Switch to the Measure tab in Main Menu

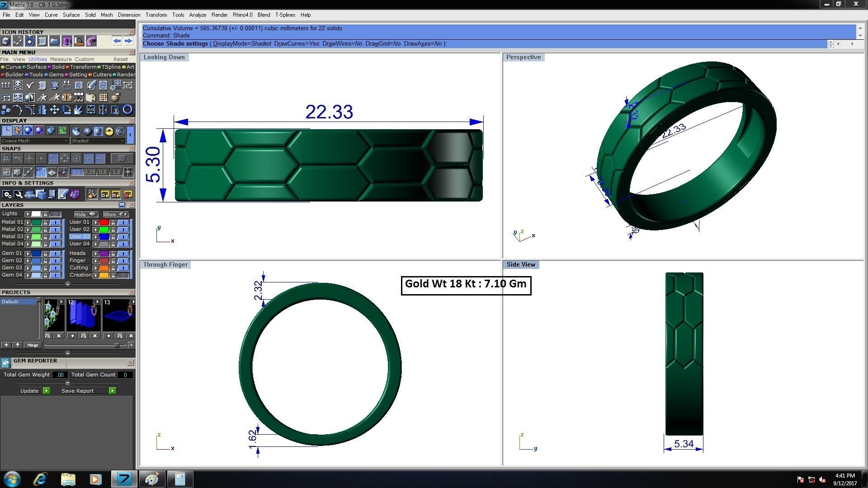(x=61, y=59)
